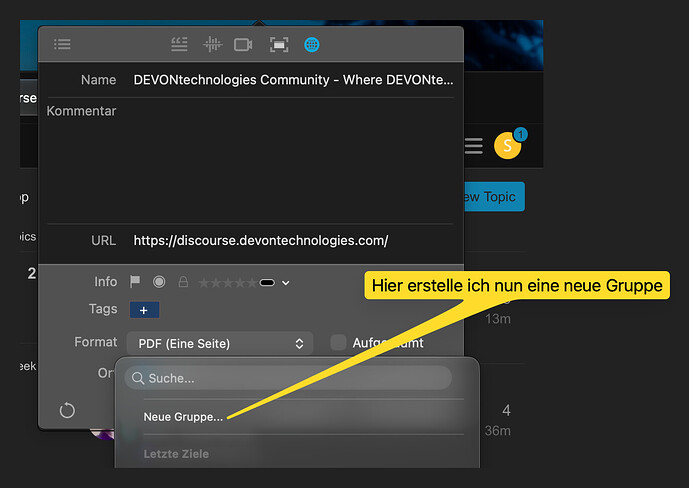Open the user avatar S with notification
Image resolution: width=689 pixels, height=488 pixels.
(x=508, y=145)
